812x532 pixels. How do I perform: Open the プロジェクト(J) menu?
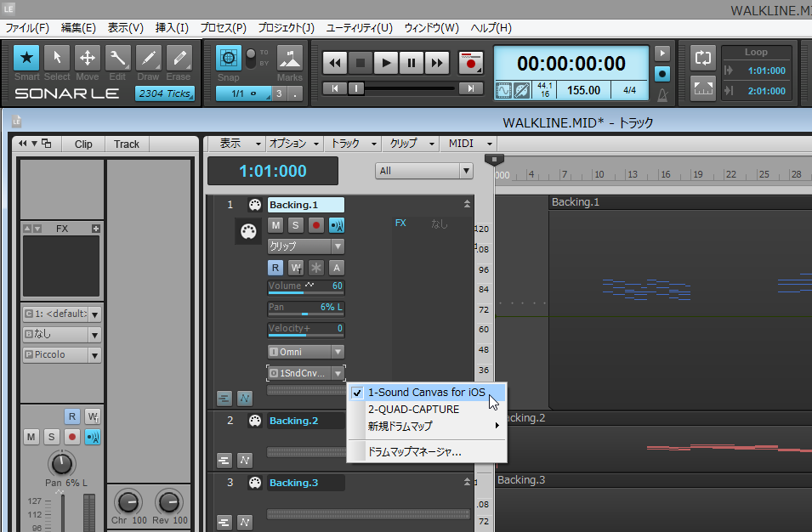point(286,28)
